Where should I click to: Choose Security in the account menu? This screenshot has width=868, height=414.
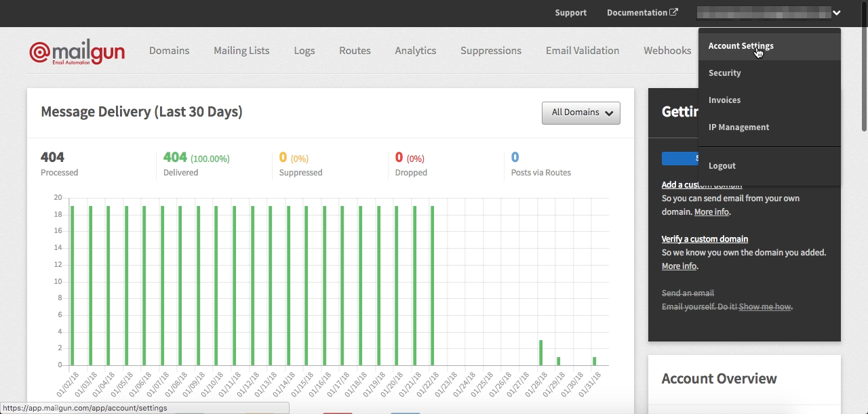(770, 73)
